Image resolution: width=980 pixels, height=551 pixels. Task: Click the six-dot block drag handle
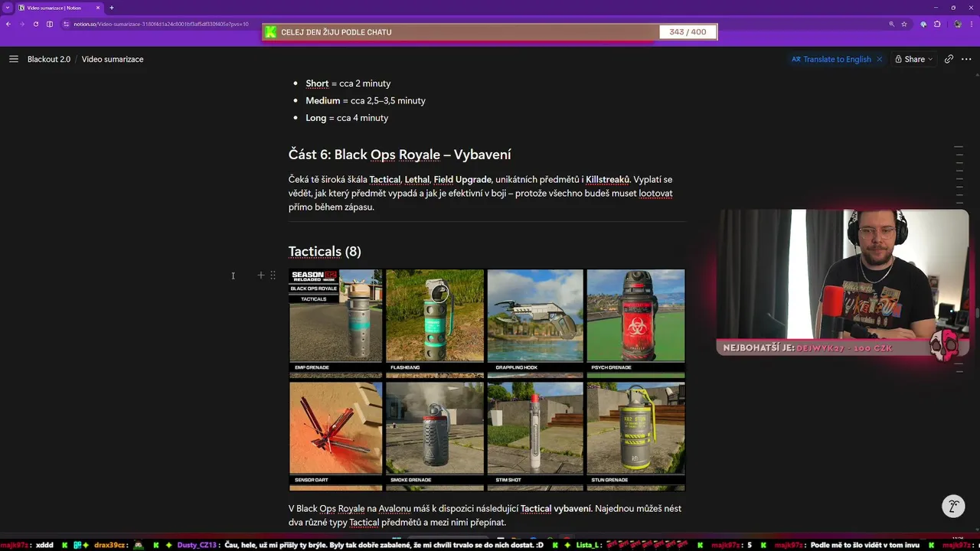click(273, 275)
